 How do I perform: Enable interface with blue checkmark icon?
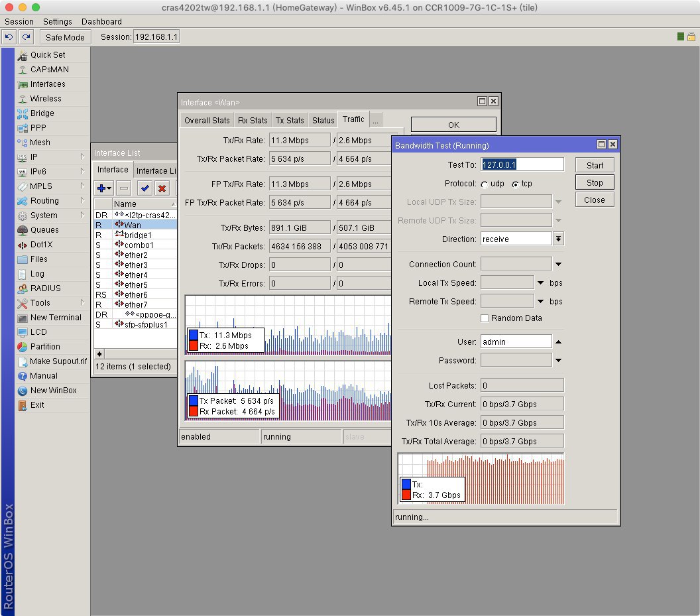[145, 188]
